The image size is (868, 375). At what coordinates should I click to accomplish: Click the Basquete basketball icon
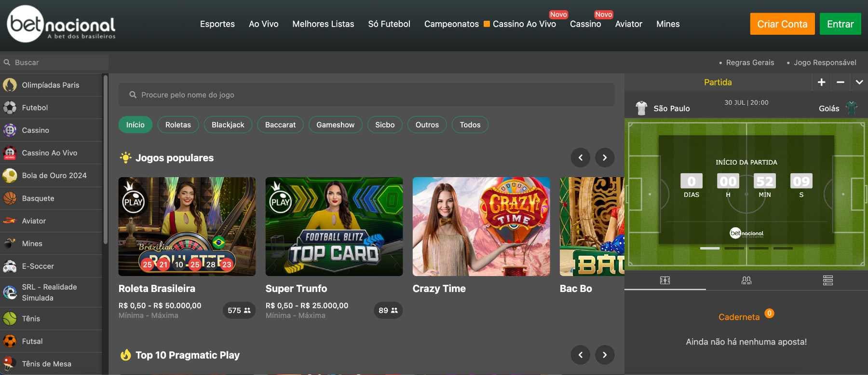(x=10, y=198)
